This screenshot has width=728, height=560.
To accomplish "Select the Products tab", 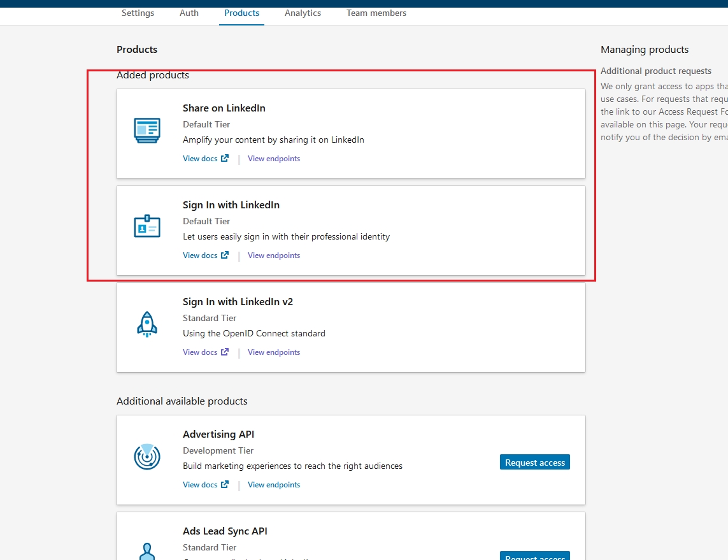I will pos(241,13).
